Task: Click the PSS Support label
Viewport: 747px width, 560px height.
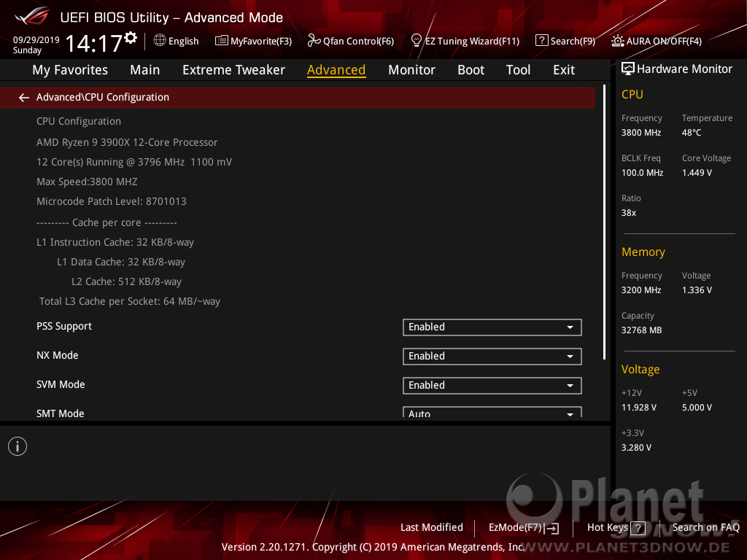Action: tap(64, 327)
